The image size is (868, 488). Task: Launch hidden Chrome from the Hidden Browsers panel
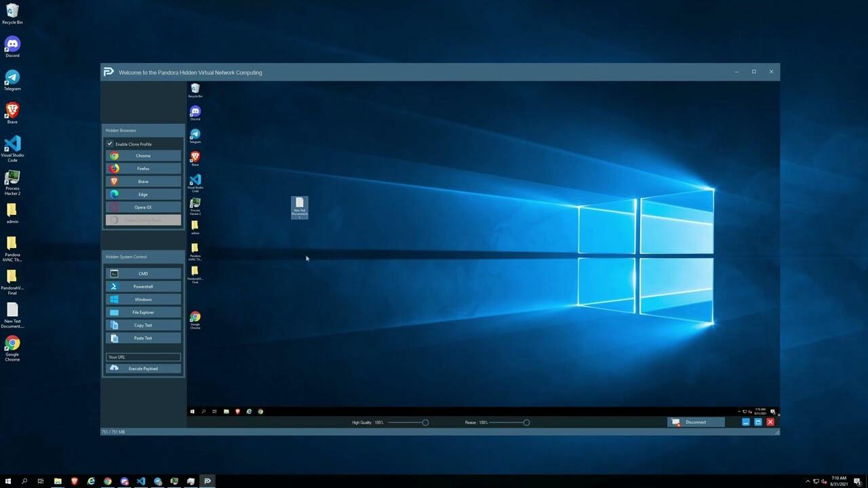click(143, 156)
